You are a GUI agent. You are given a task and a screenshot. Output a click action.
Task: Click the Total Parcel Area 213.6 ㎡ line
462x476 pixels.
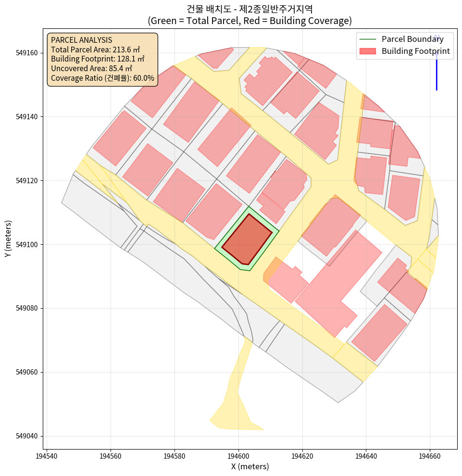pos(95,50)
